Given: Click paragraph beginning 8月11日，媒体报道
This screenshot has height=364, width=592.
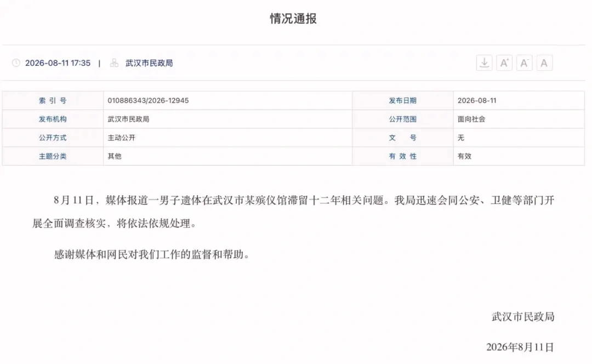Looking at the screenshot, I should click(x=293, y=212).
